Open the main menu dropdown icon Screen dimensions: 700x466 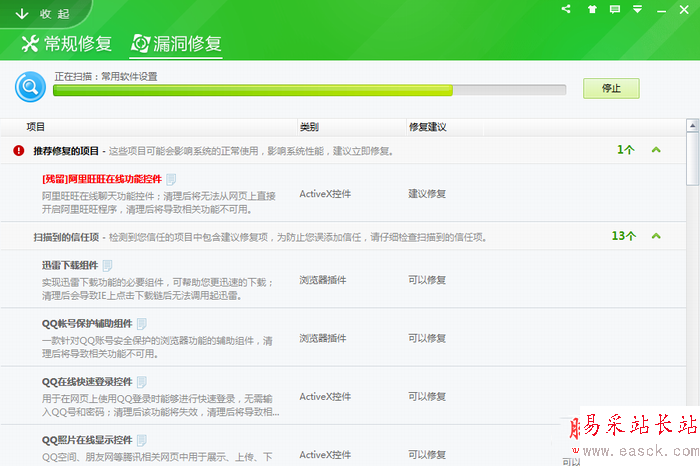tap(638, 9)
